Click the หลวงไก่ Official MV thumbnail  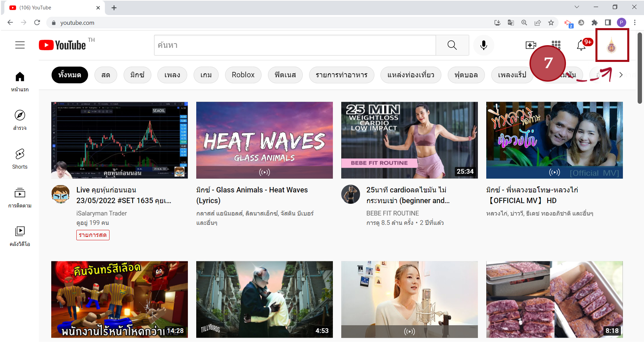click(x=555, y=140)
